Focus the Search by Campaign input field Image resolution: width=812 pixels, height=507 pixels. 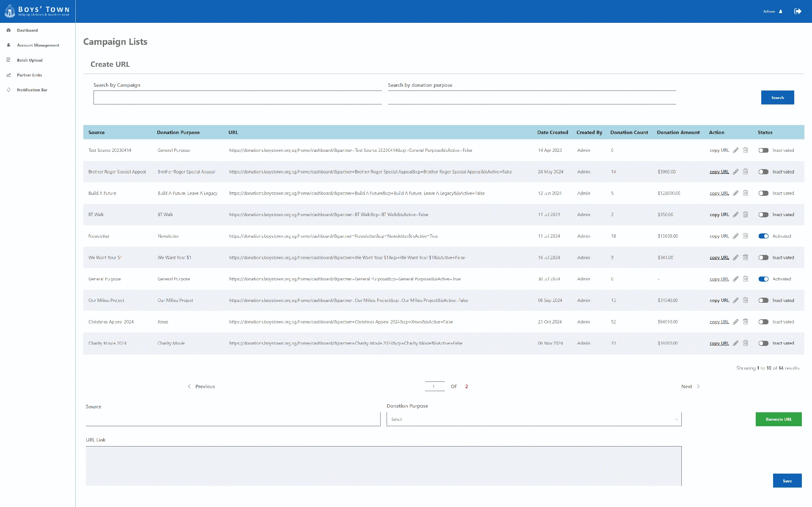coord(237,98)
